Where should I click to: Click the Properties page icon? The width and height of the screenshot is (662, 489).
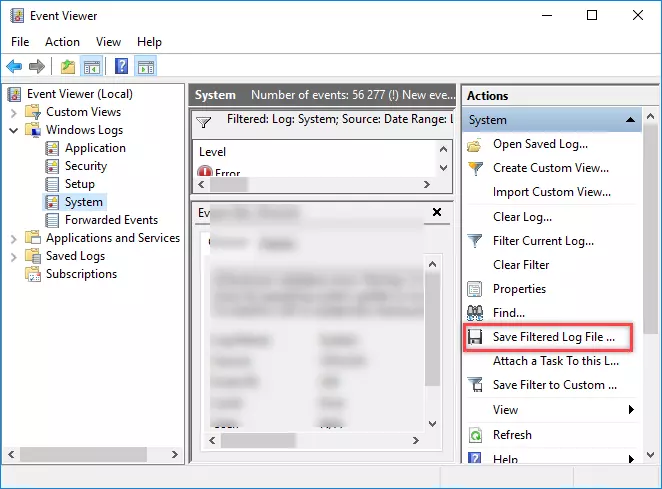pyautogui.click(x=475, y=289)
